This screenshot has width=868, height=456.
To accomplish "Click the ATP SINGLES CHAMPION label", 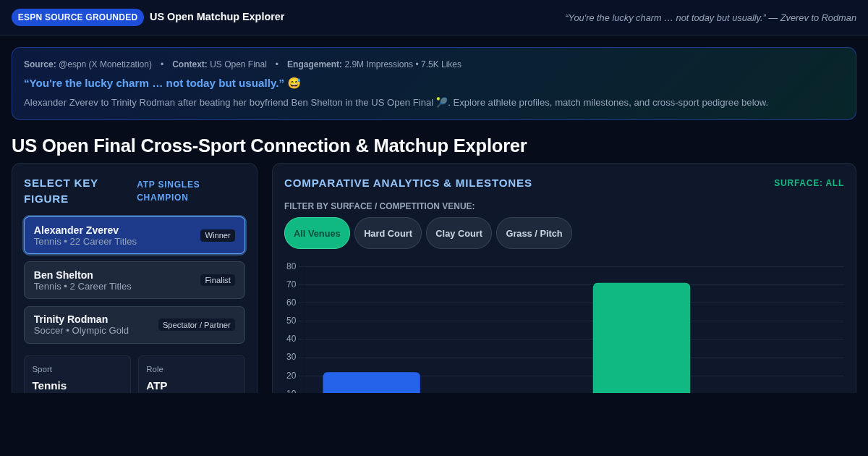I will coord(169,191).
